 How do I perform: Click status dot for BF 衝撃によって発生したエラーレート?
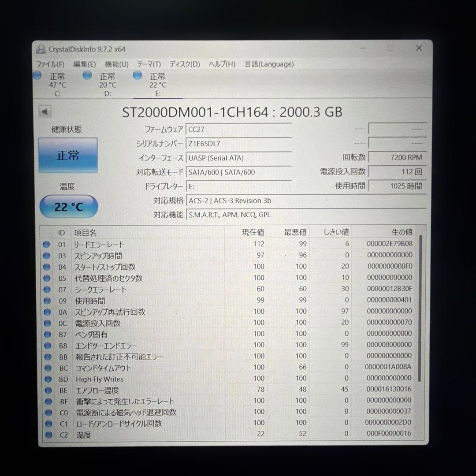(48, 402)
